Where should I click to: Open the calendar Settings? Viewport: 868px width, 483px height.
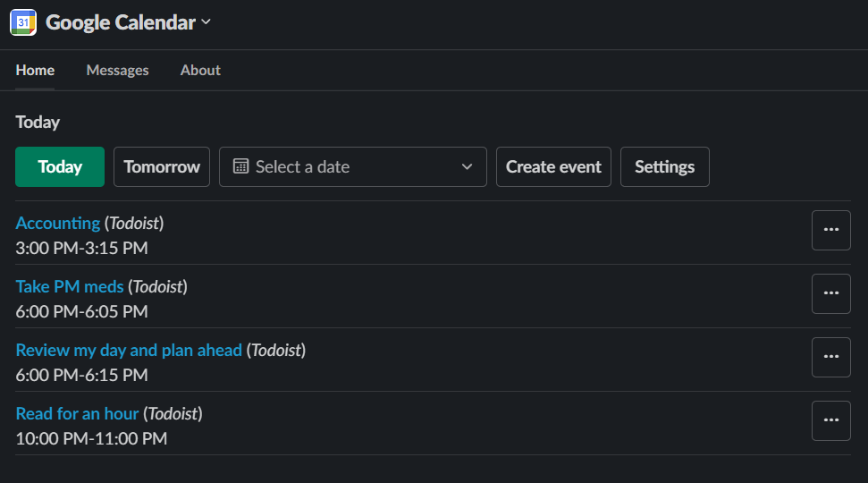[x=664, y=166]
